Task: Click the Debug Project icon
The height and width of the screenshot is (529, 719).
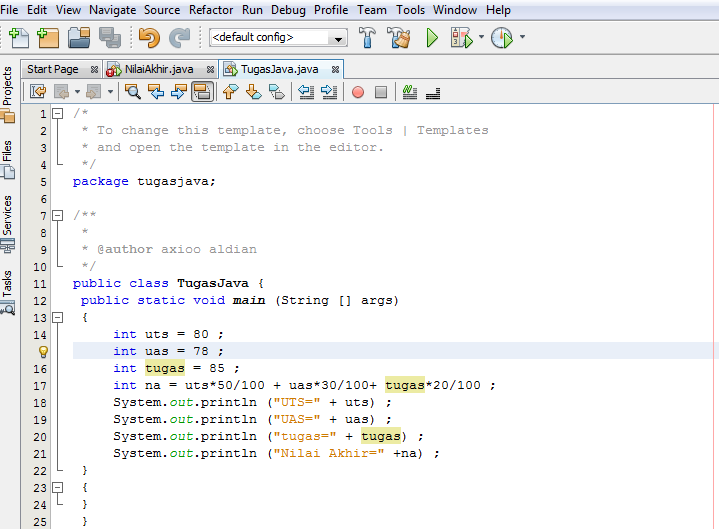Action: [x=461, y=38]
